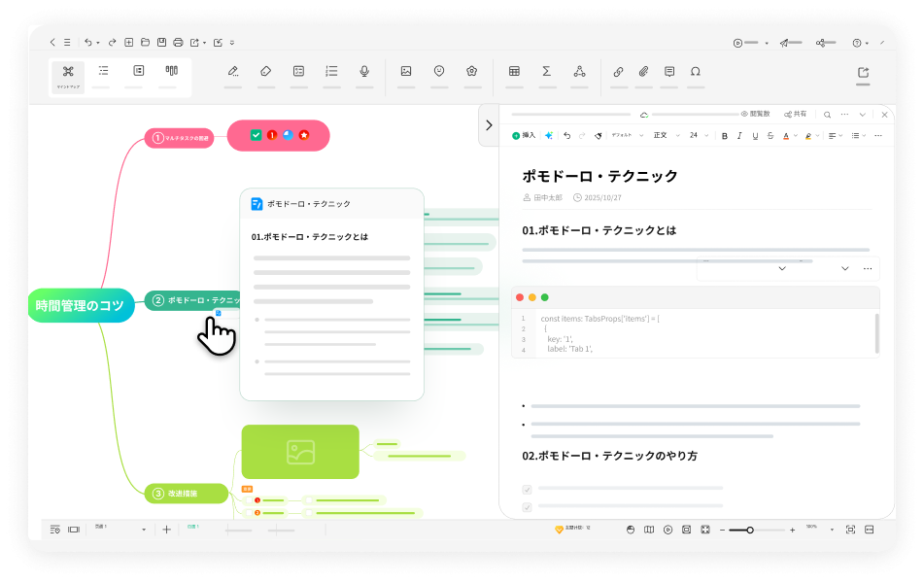Insert a special character with the Ω icon
The width and height of the screenshot is (924, 583).
coord(694,71)
